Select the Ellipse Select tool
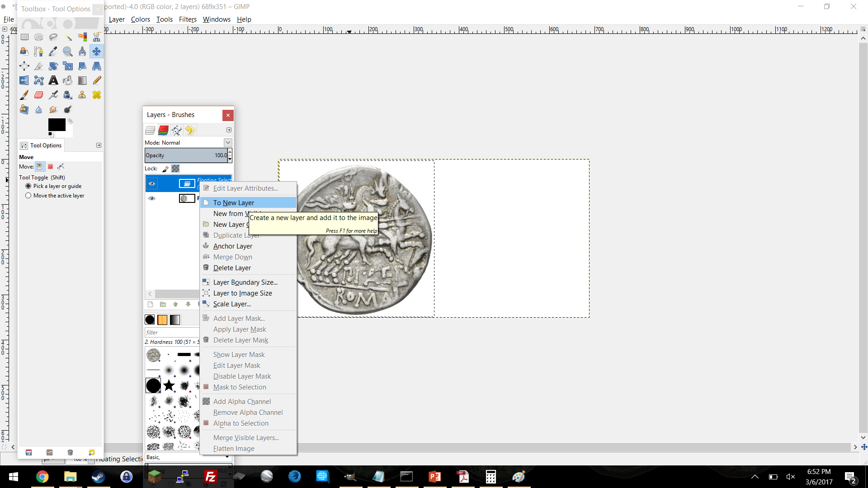The width and height of the screenshot is (868, 488). pyautogui.click(x=39, y=37)
